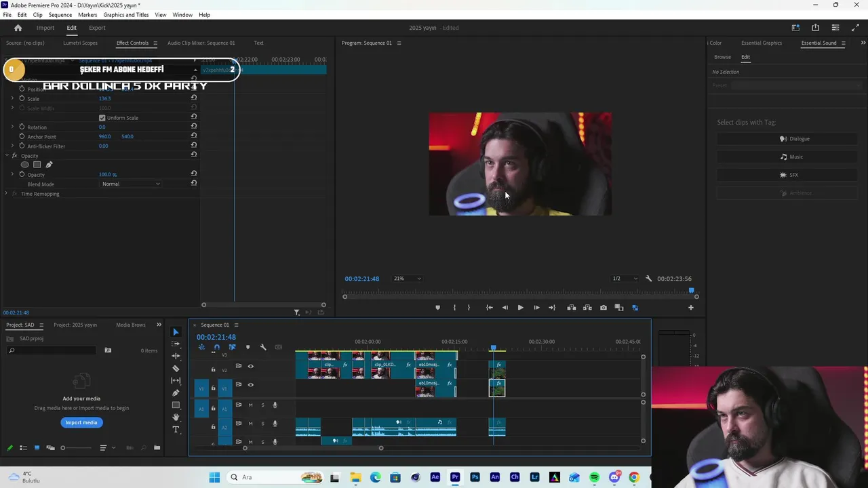The height and width of the screenshot is (488, 868).
Task: Expand the Rotation property
Action: pyautogui.click(x=12, y=127)
